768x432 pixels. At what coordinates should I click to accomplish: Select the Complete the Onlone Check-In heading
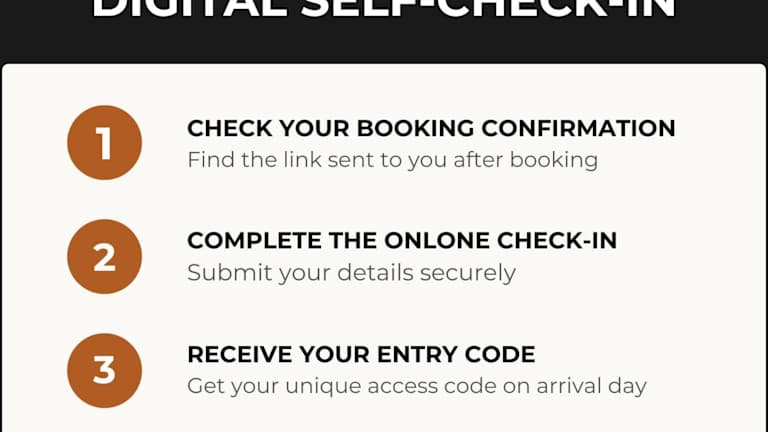pyautogui.click(x=402, y=241)
